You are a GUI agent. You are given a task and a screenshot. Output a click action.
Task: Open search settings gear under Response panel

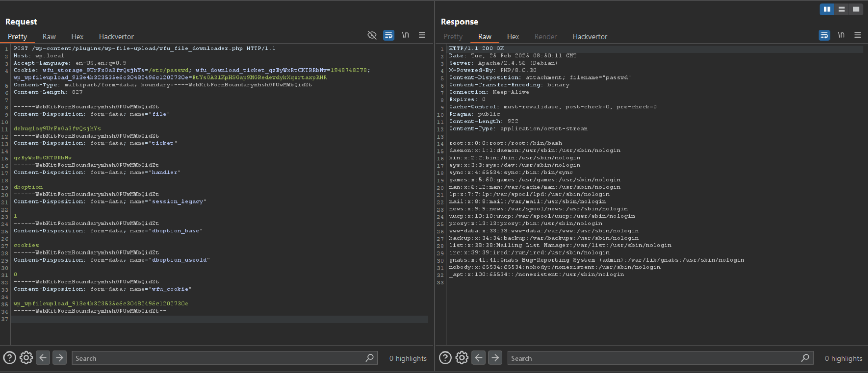pyautogui.click(x=462, y=358)
